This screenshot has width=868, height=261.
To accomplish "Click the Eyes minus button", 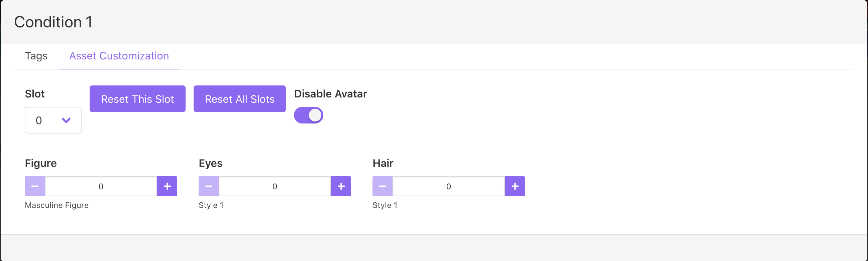I will (x=209, y=186).
